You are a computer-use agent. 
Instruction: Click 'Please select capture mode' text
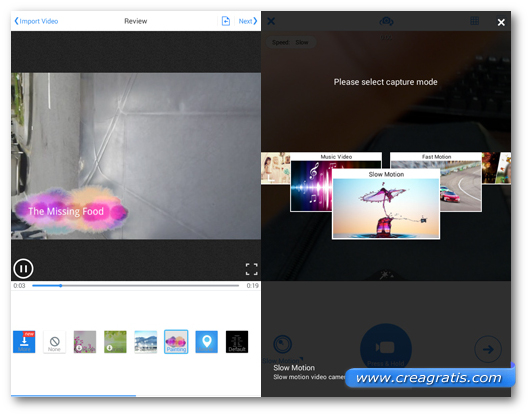(386, 82)
